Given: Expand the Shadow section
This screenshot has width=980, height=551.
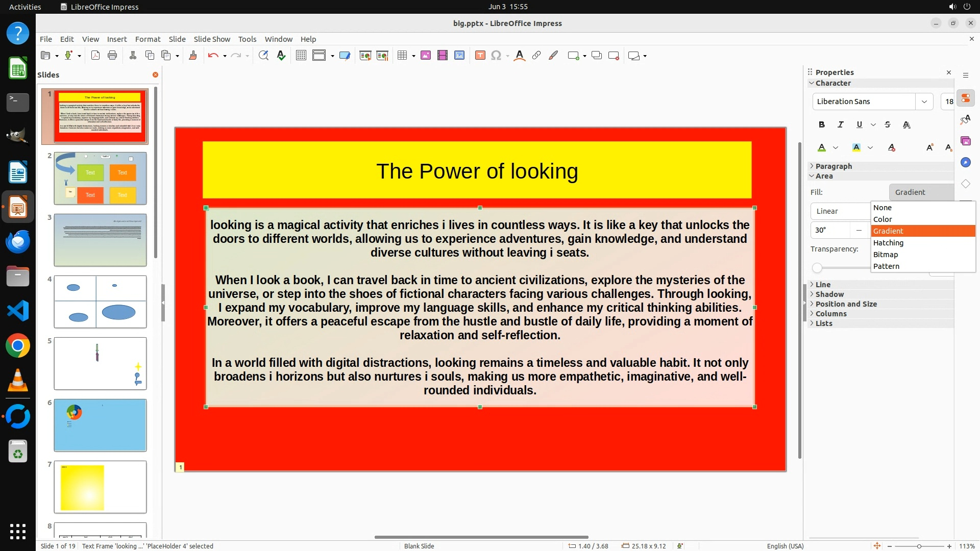Looking at the screenshot, I should (829, 294).
